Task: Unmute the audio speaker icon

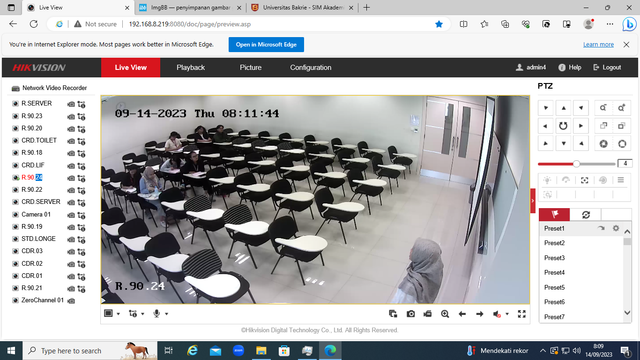Action: 497,314
